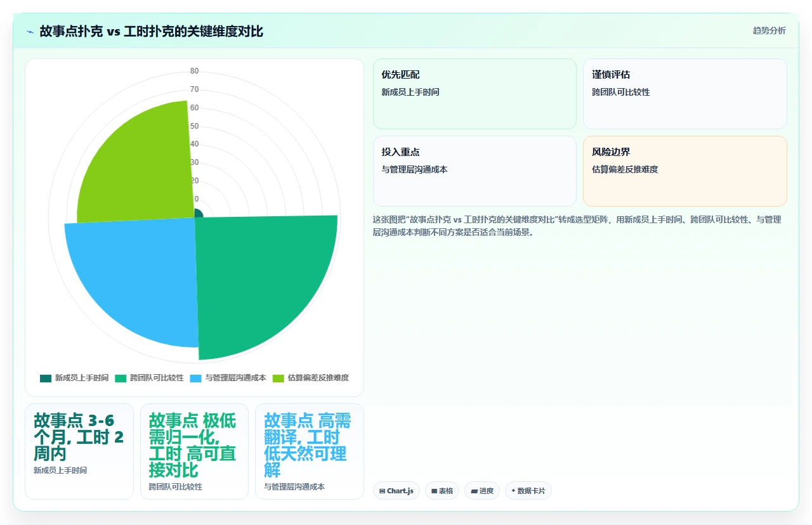Click the Chart.js tag icon
Image resolution: width=812 pixels, height=525 pixels.
point(382,491)
